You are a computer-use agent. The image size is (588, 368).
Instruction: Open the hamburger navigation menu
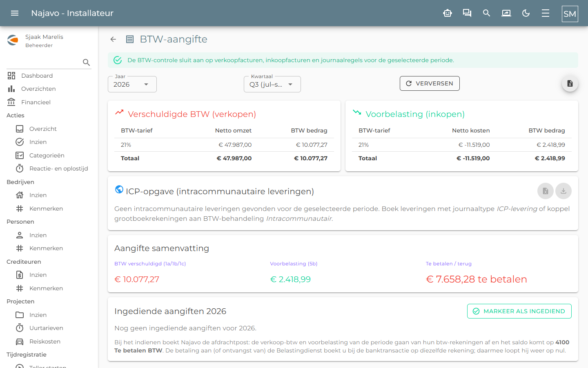click(x=15, y=13)
